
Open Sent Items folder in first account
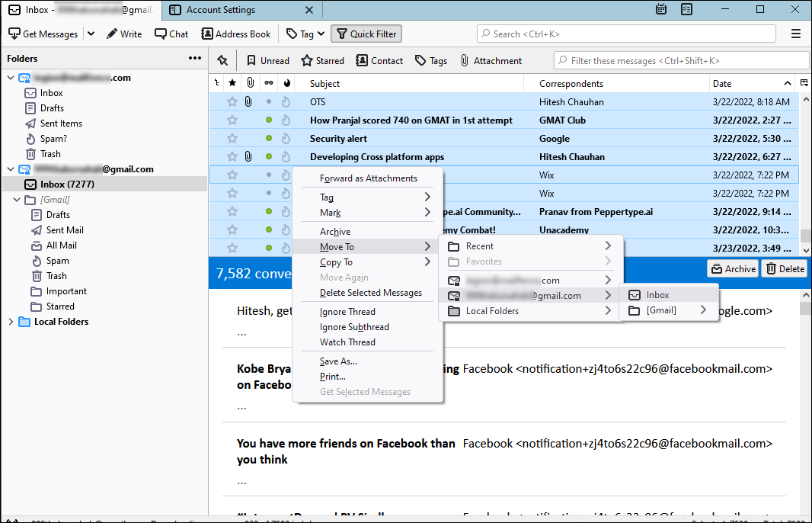pos(53,124)
